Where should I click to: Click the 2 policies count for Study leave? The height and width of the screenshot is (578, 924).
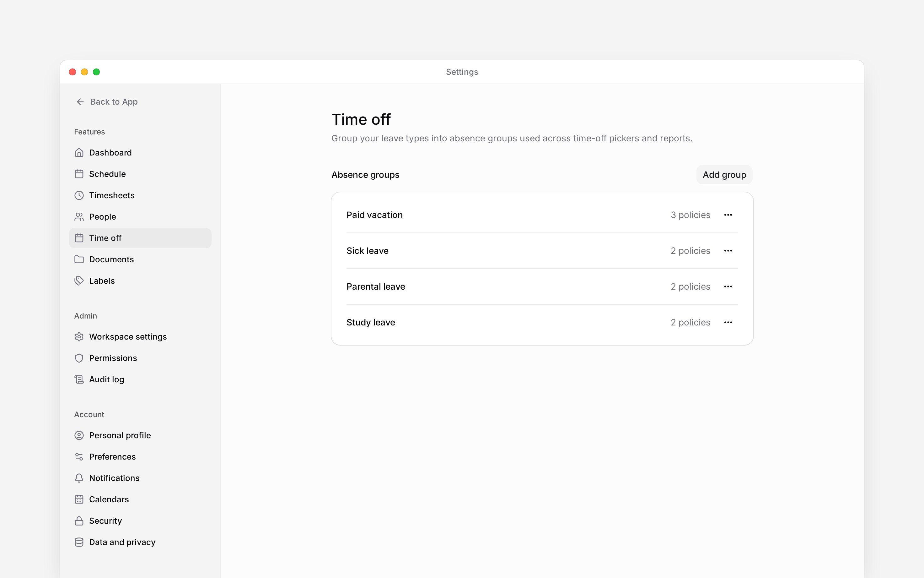click(x=690, y=322)
